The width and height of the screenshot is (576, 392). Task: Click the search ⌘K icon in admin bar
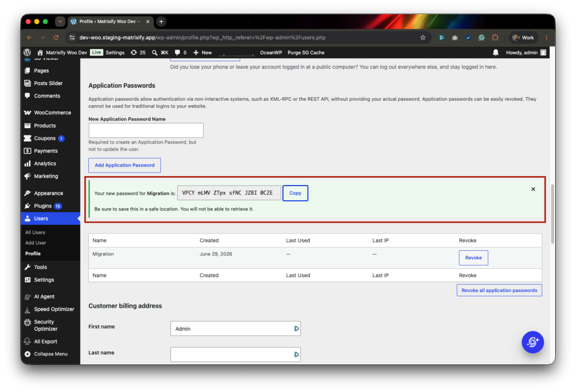(155, 52)
